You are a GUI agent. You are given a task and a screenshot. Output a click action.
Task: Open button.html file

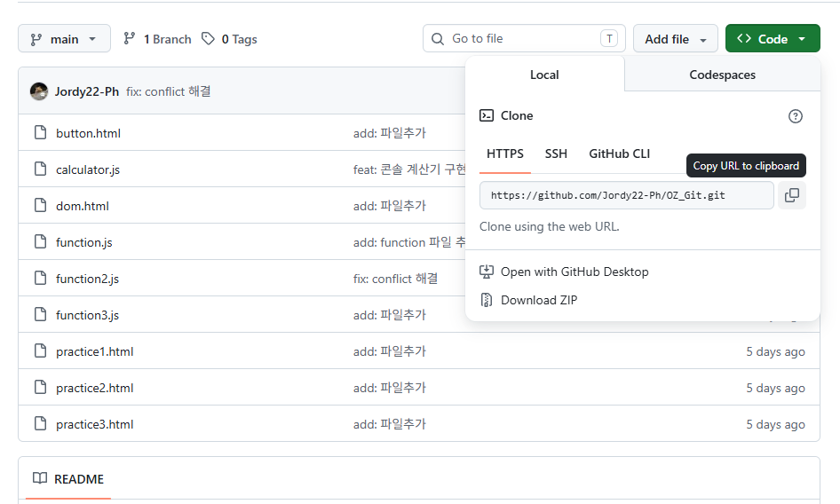[88, 133]
